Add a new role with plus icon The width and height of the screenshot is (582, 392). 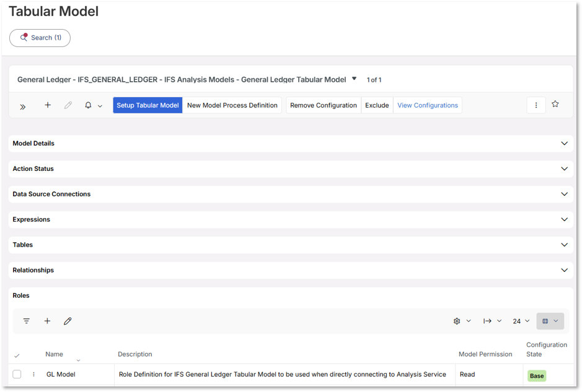47,321
